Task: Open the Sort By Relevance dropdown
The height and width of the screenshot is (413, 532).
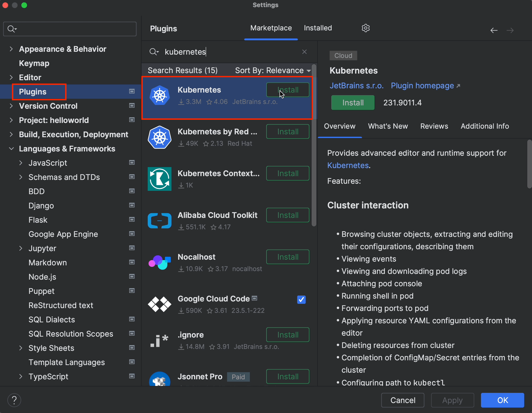Action: (273, 71)
